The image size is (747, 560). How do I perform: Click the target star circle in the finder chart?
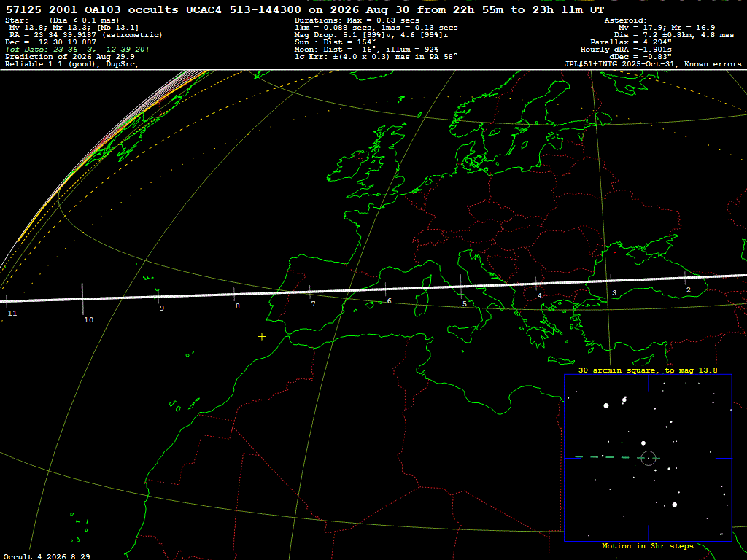tap(649, 458)
